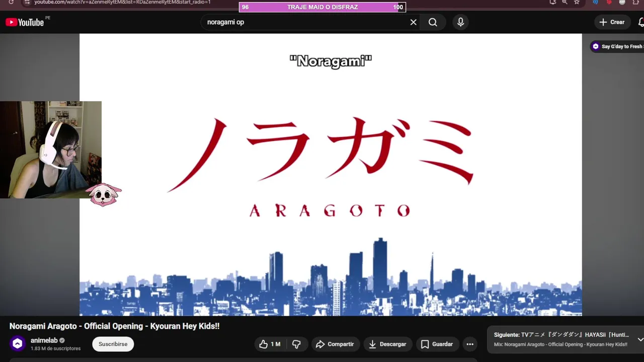Open more actions (three dots) under video
Image resolution: width=644 pixels, height=362 pixels.
[470, 344]
